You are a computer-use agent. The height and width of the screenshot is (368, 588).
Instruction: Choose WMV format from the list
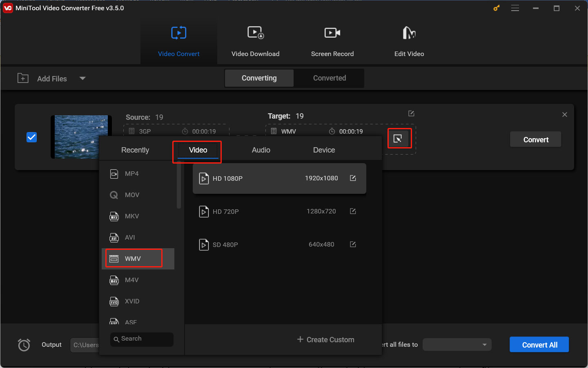coord(138,259)
